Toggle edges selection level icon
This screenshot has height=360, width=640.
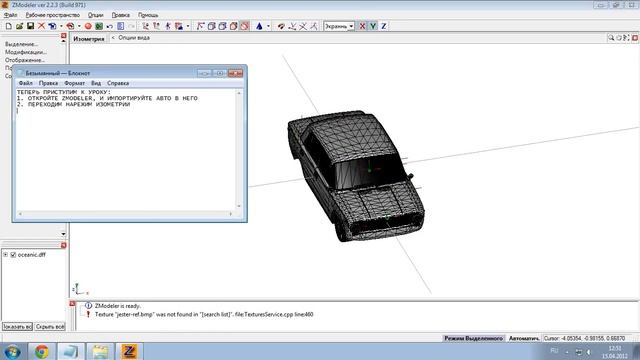[x=157, y=26]
